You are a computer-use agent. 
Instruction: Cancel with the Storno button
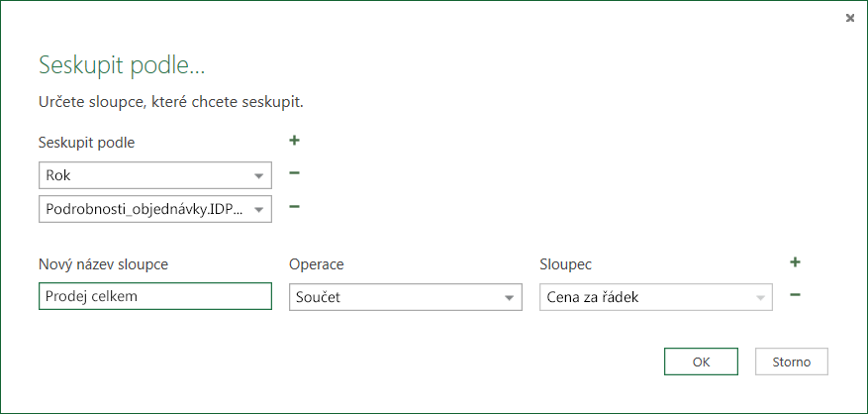(x=792, y=362)
